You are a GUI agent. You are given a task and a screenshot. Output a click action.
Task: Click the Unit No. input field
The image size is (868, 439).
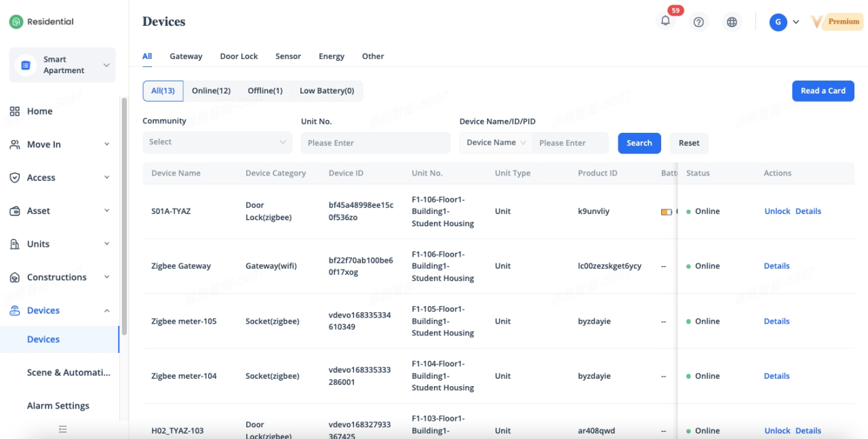click(x=375, y=143)
